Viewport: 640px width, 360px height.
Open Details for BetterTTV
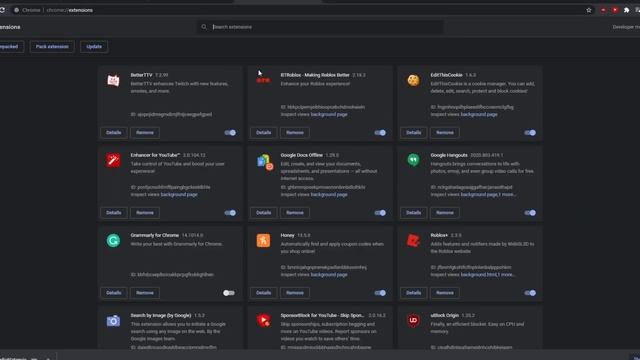pos(113,133)
